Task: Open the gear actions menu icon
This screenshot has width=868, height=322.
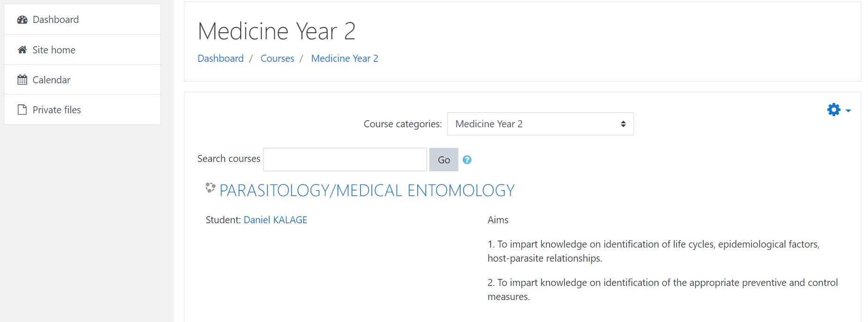Action: point(834,110)
